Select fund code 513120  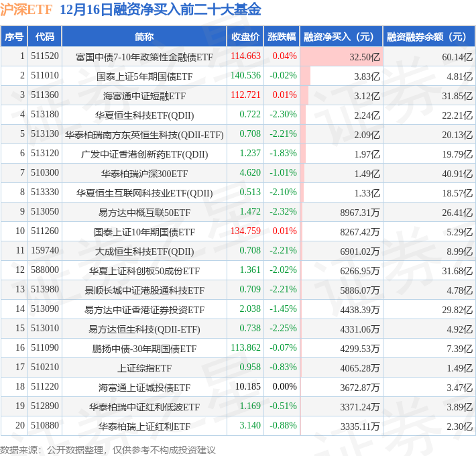pyautogui.click(x=45, y=154)
